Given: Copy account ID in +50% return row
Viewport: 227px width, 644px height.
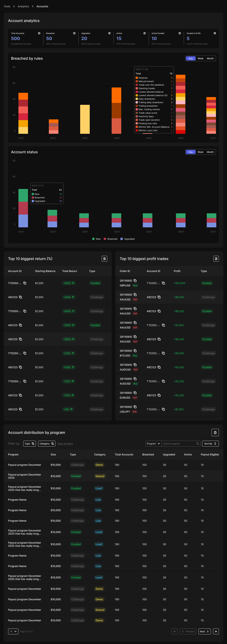Looking at the screenshot, I should tap(25, 283).
